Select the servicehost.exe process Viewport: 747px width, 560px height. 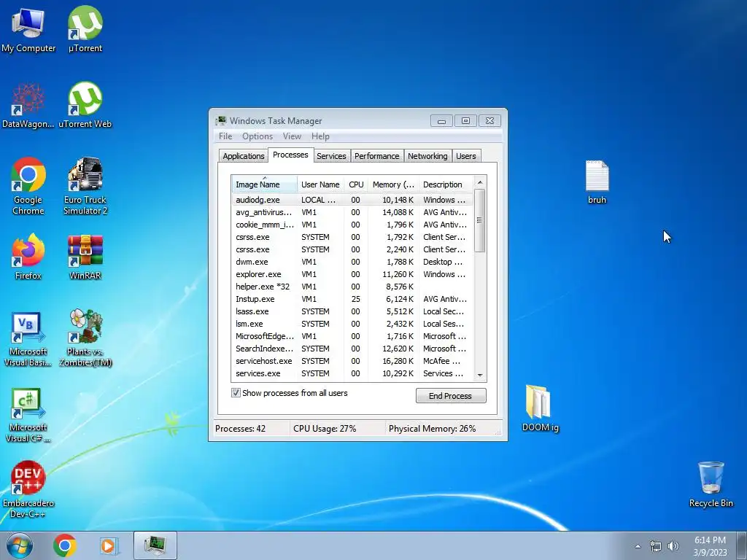(352, 361)
